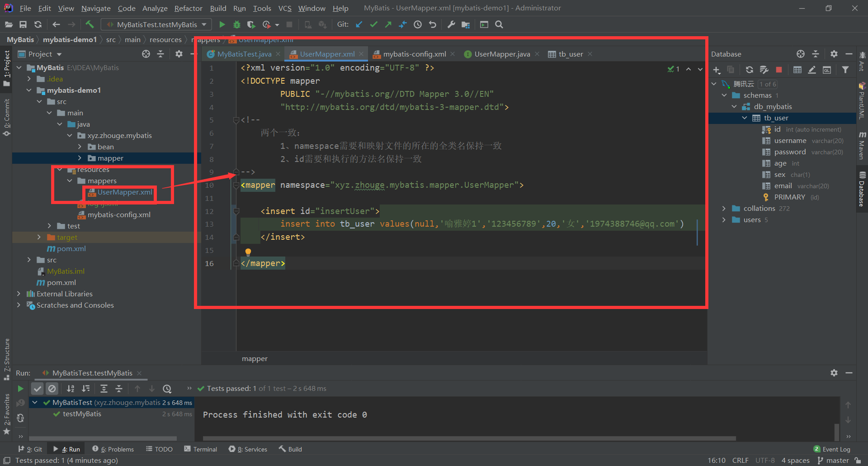
Task: Open the TODO tool window
Action: [x=159, y=449]
